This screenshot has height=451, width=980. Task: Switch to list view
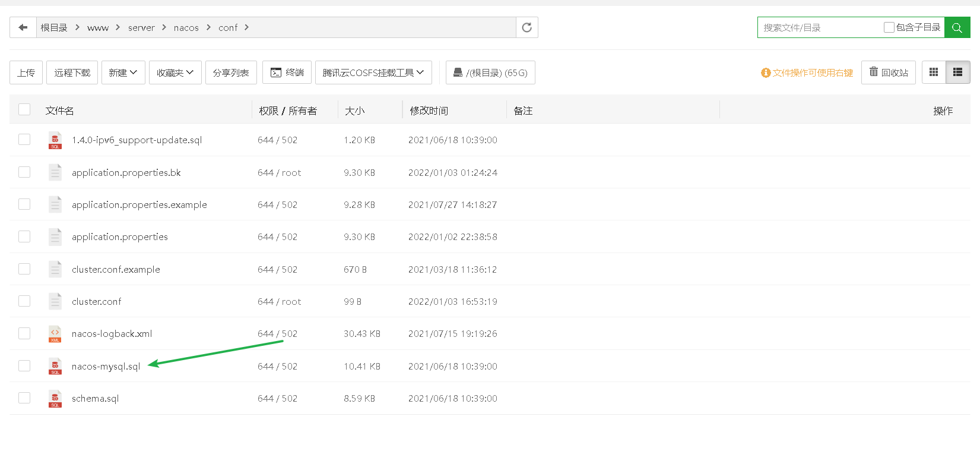(x=957, y=72)
